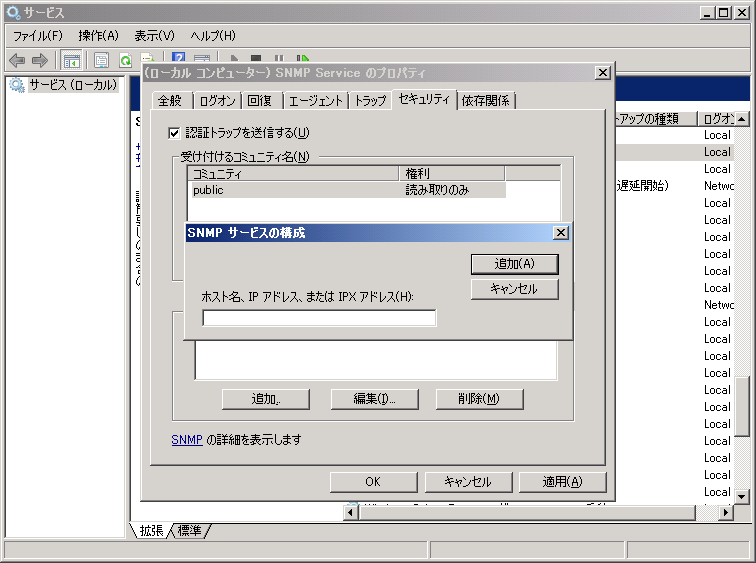Click the 追加.. button below host list
756x563 pixels.
pyautogui.click(x=266, y=399)
